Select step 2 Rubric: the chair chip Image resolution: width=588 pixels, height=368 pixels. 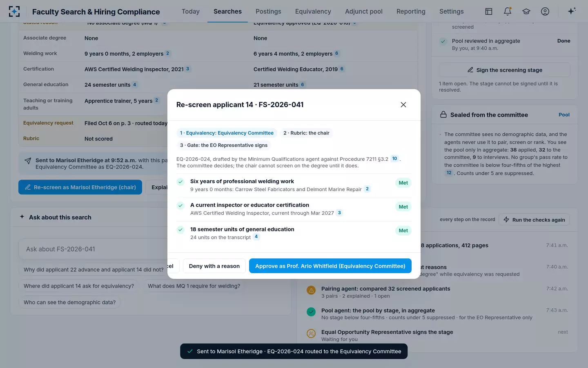(x=306, y=133)
